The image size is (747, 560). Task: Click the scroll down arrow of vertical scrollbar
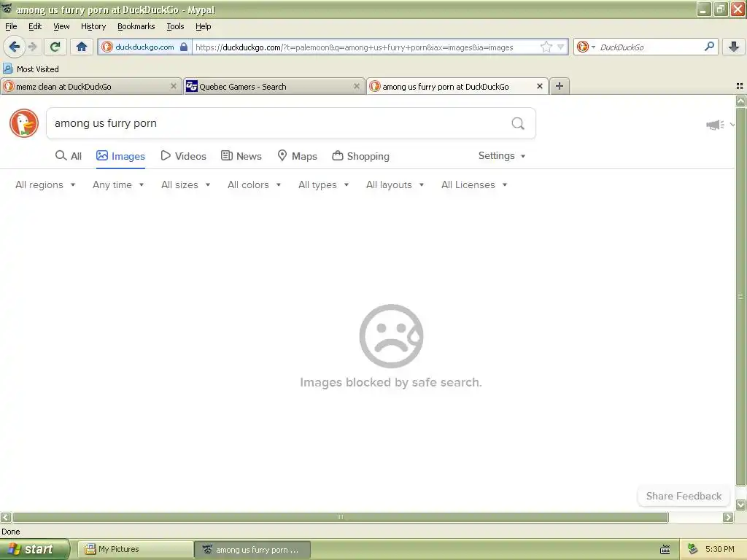click(x=740, y=505)
